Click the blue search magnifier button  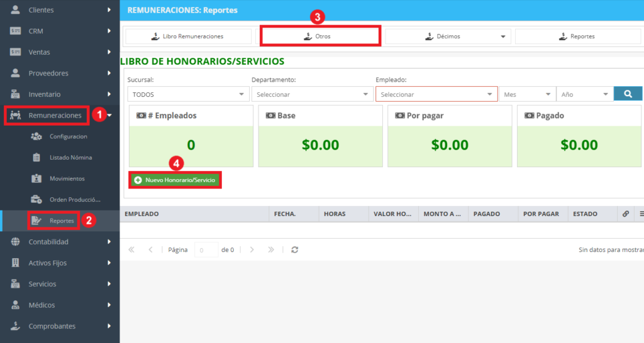coord(628,94)
